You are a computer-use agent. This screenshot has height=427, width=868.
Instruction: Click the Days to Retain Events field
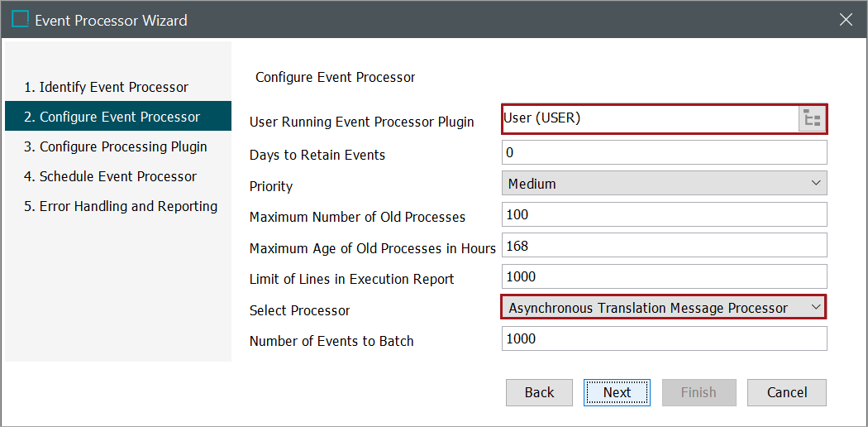pos(664,152)
